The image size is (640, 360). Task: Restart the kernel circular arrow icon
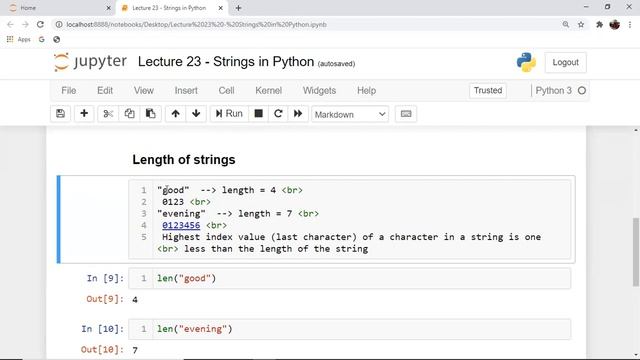pos(278,114)
